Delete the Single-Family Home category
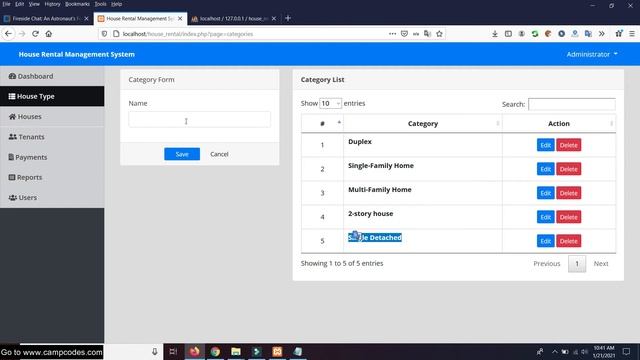 (569, 169)
